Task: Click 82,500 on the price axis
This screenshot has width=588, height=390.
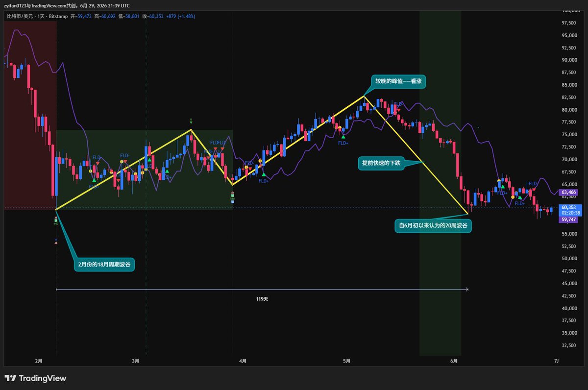Action: [x=568, y=97]
